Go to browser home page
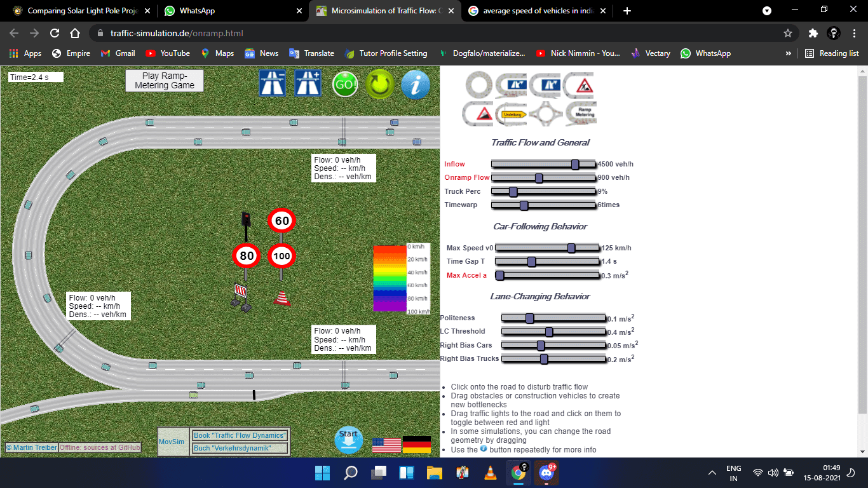Screen dimensions: 868x488 pyautogui.click(x=75, y=33)
